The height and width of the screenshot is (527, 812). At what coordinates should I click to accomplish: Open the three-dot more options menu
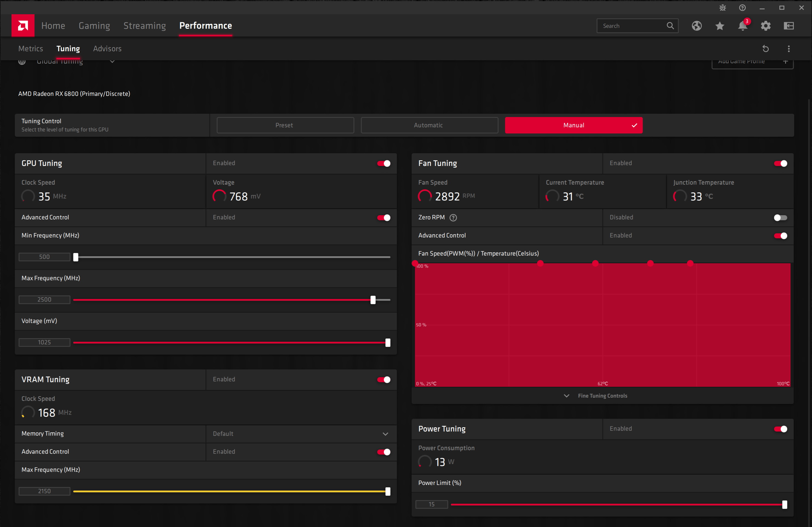pyautogui.click(x=789, y=49)
